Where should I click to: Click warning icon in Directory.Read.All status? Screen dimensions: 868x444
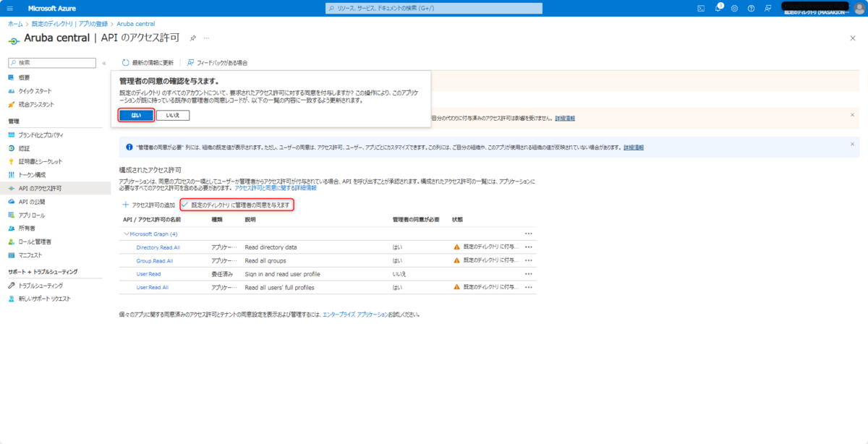point(456,247)
